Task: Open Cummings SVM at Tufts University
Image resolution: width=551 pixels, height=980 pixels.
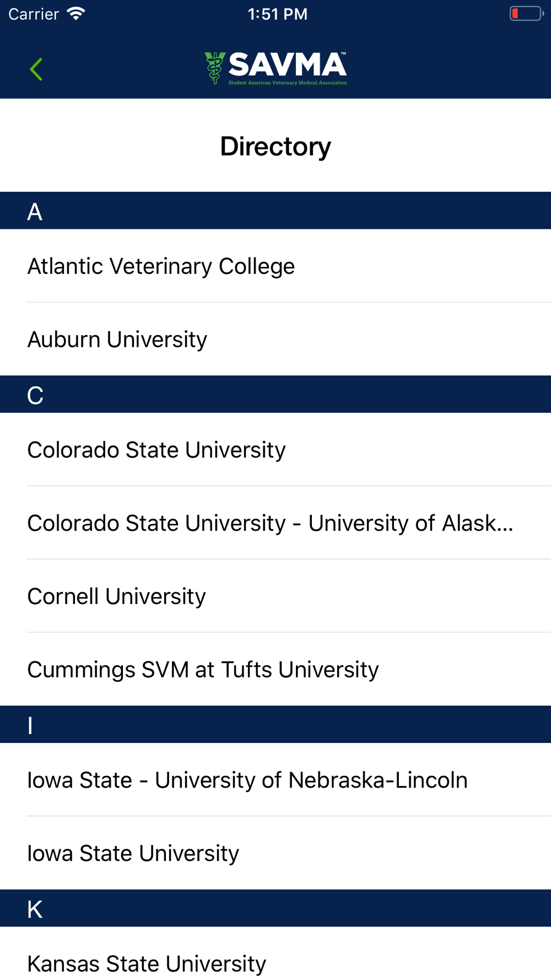Action: (275, 669)
